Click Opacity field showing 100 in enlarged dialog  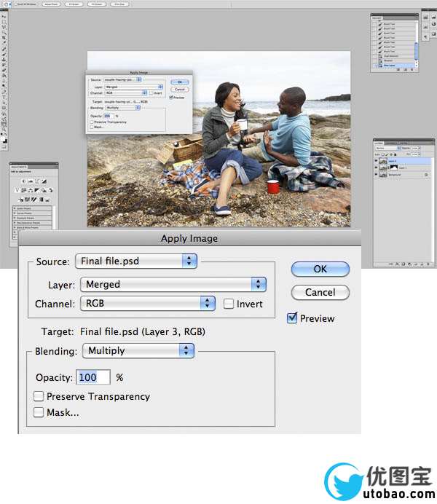[93, 377]
